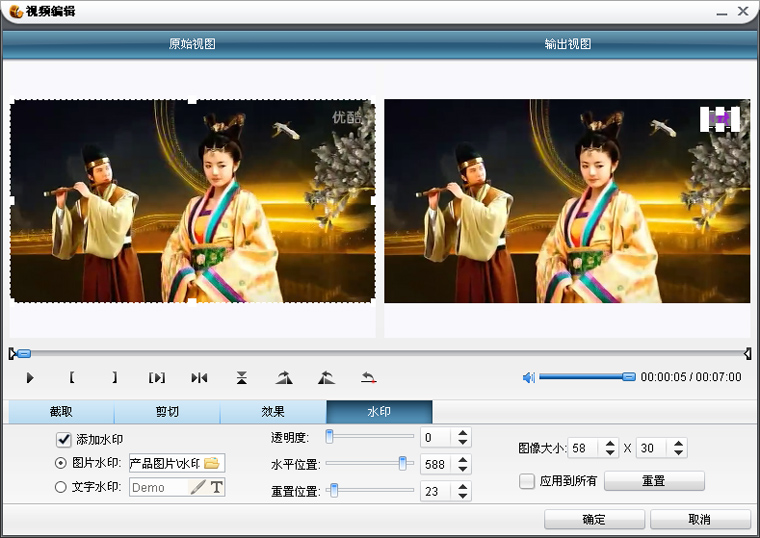Increase 透明度 value with up arrow

[462, 433]
